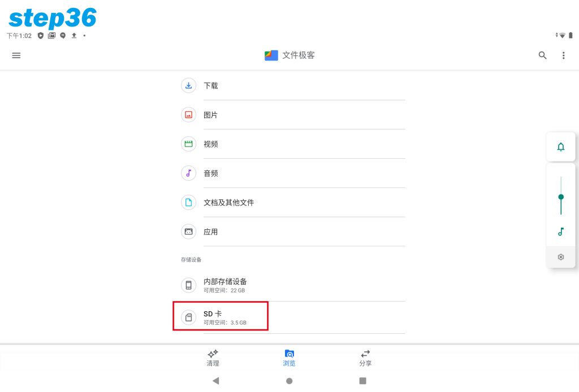Open 文档及其他文件 category
579x392 pixels.
click(x=293, y=202)
